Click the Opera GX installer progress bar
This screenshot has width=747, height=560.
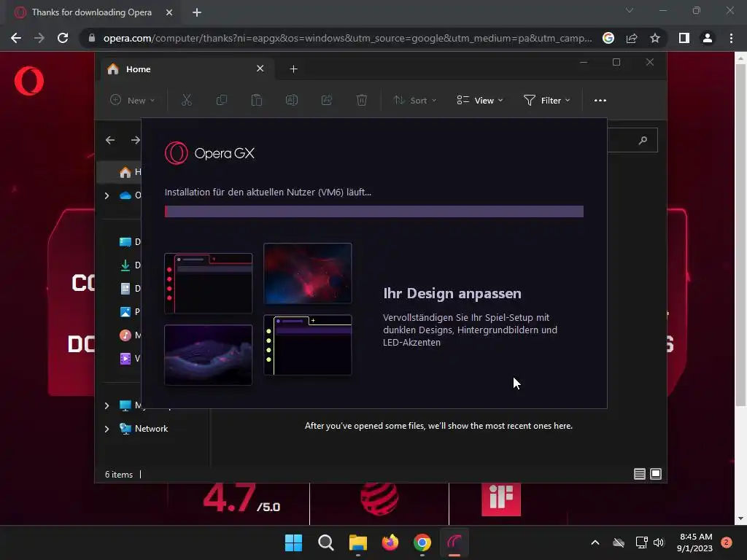point(374,211)
